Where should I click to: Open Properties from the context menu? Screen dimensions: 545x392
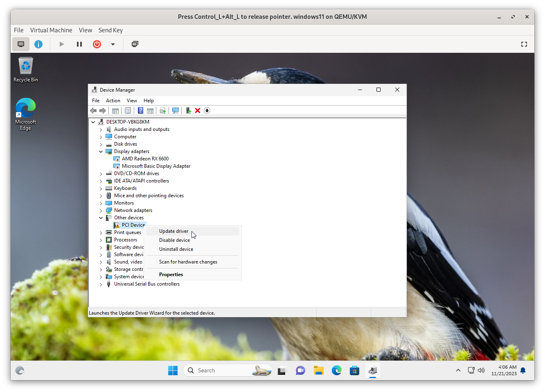(x=193, y=275)
